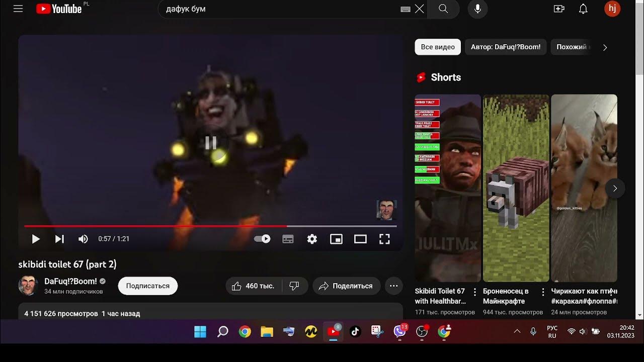Open the DaFuq!?Boom! channel name link
This screenshot has width=644, height=362.
click(x=70, y=281)
